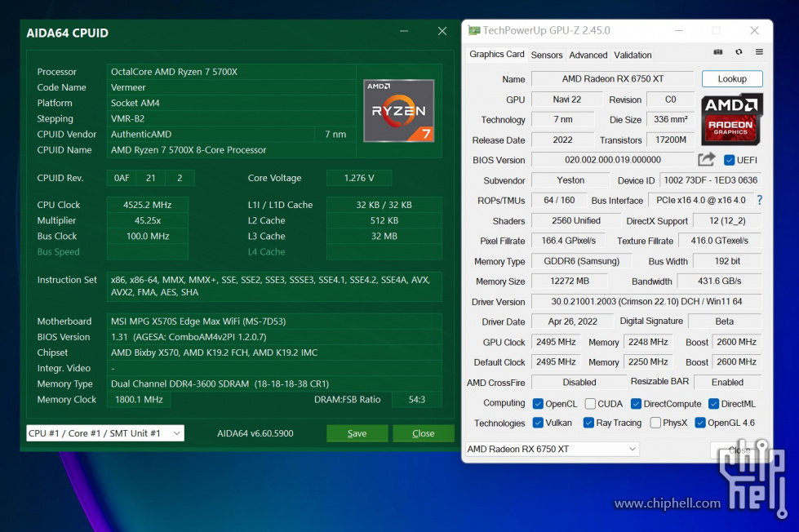
Task: Click the Memory Clock value 1800.1 MHz
Action: pos(139,400)
